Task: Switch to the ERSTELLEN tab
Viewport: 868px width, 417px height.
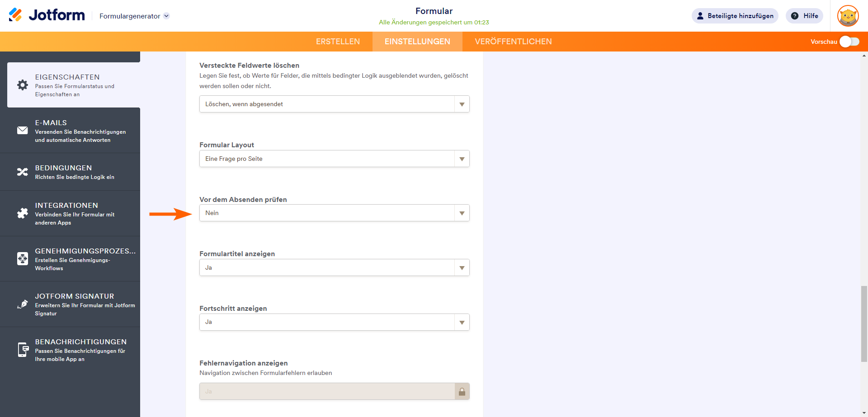Action: [x=338, y=42]
